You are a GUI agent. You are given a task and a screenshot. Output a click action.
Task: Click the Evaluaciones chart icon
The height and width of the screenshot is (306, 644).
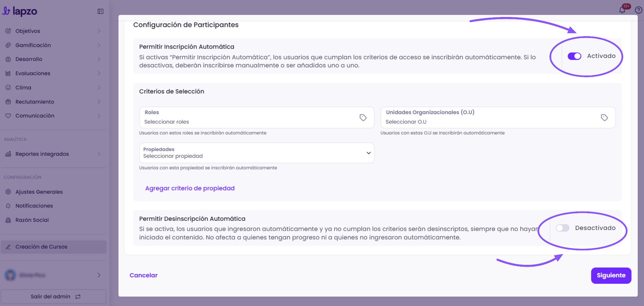click(x=8, y=73)
